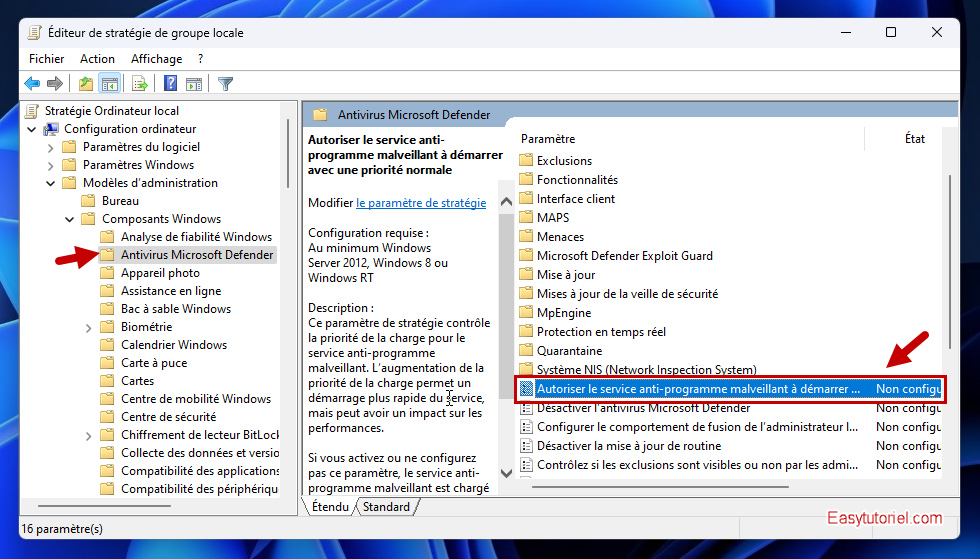Click the Quarantaine folder icon
This screenshot has height=559, width=980.
526,350
